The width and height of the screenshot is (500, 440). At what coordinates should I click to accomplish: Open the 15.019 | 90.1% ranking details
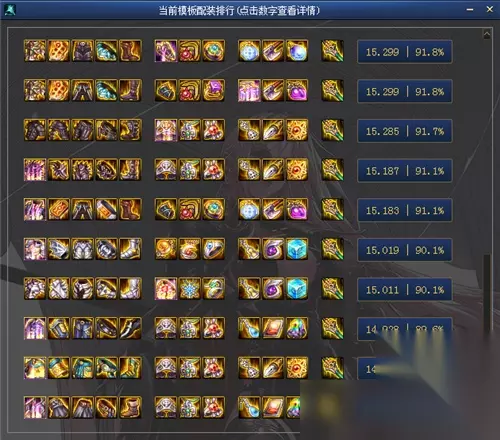[405, 250]
